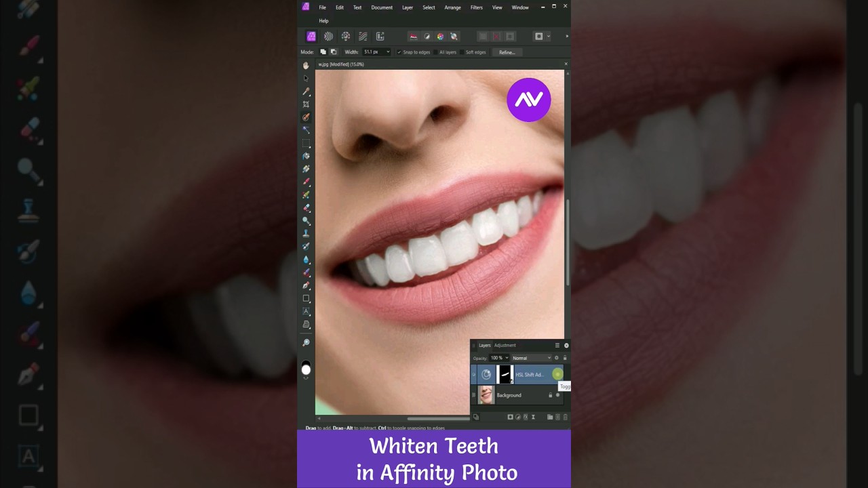The width and height of the screenshot is (868, 488).
Task: Switch to Tone Mapping Persona
Action: point(363,37)
